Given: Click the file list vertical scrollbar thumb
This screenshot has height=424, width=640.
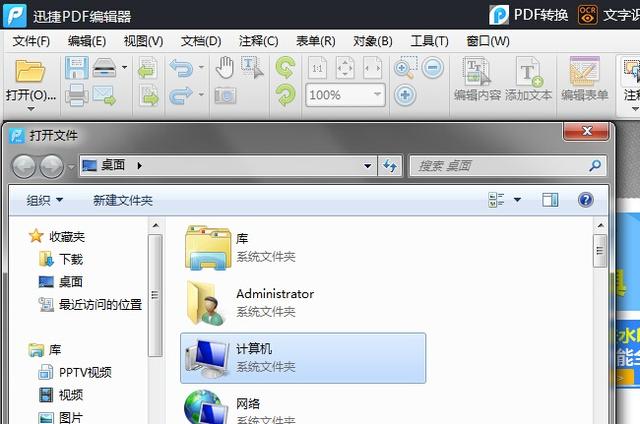Looking at the screenshot, I should pos(600,251).
